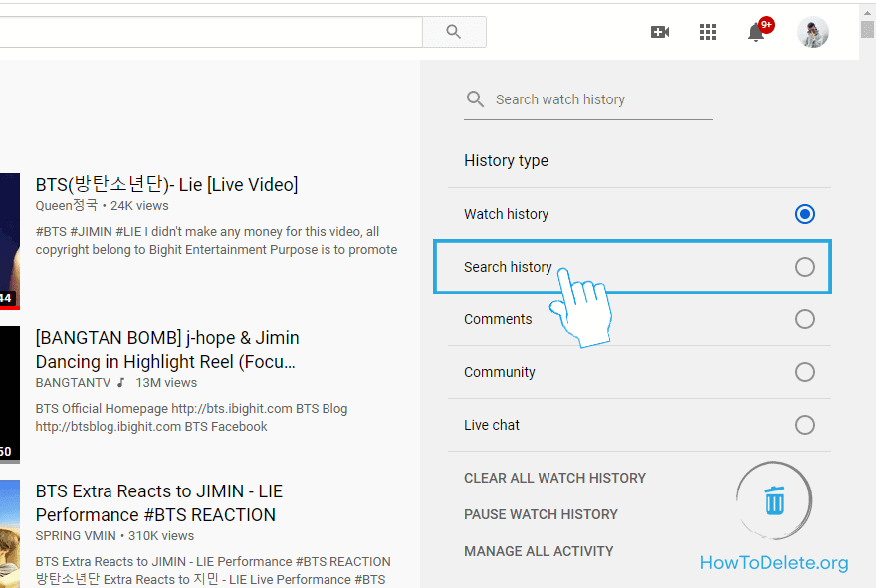Click PAUSE WATCH HISTORY
This screenshot has width=876, height=588.
[x=541, y=514]
